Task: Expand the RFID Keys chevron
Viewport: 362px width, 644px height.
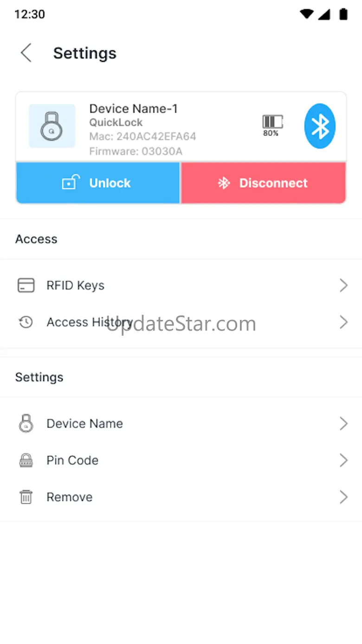Action: tap(343, 285)
